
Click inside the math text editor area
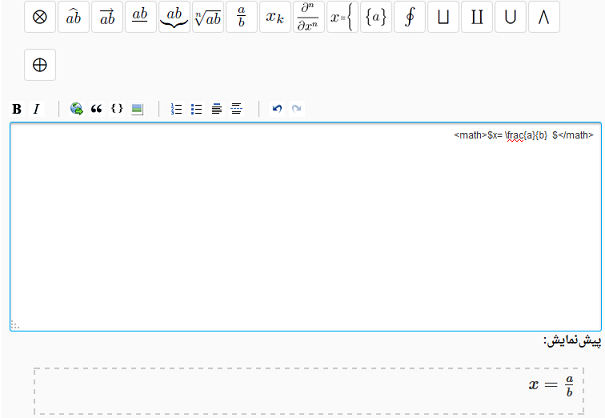click(300, 230)
